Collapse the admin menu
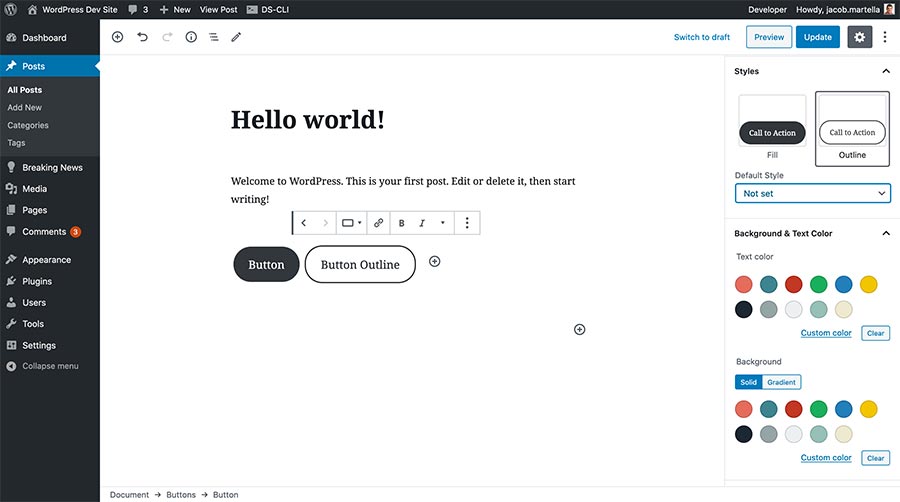Viewport: 900px width, 502px height. (x=50, y=366)
